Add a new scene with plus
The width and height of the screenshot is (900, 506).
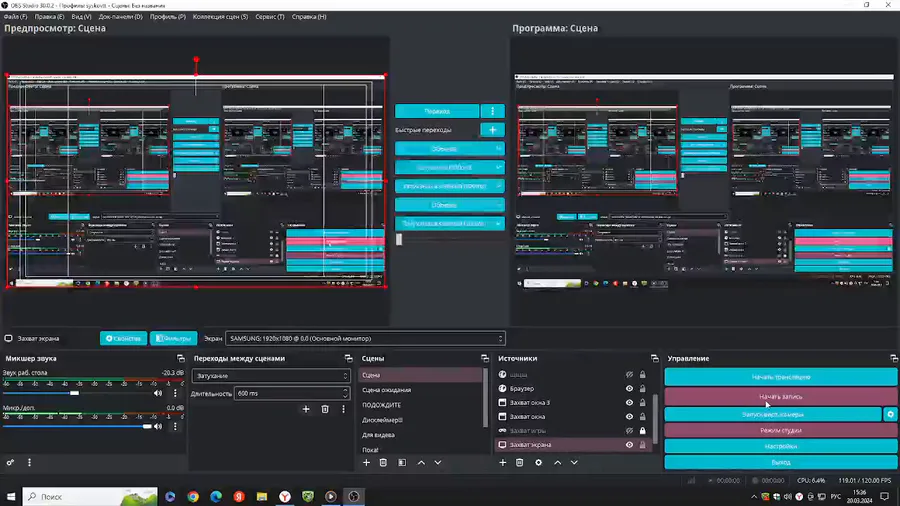[x=366, y=462]
